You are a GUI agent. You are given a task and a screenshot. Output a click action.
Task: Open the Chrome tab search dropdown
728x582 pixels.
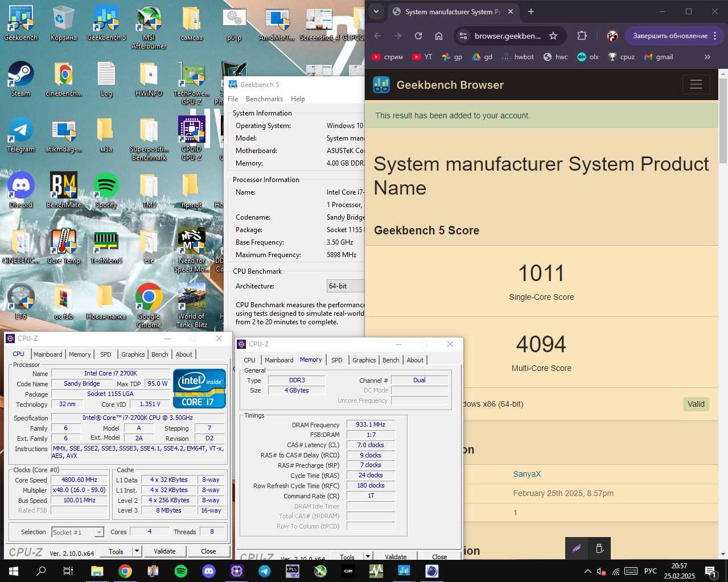pos(376,11)
